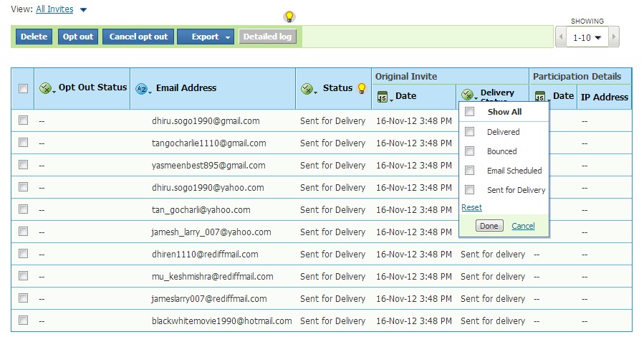Select the row checkbox for tangocharlie1110@gmail.com
Image resolution: width=644 pixels, height=337 pixels.
(x=23, y=143)
